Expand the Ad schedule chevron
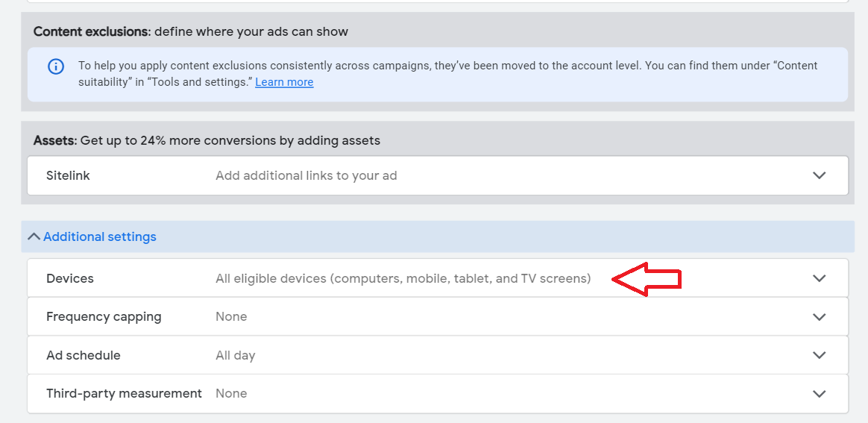 click(819, 355)
